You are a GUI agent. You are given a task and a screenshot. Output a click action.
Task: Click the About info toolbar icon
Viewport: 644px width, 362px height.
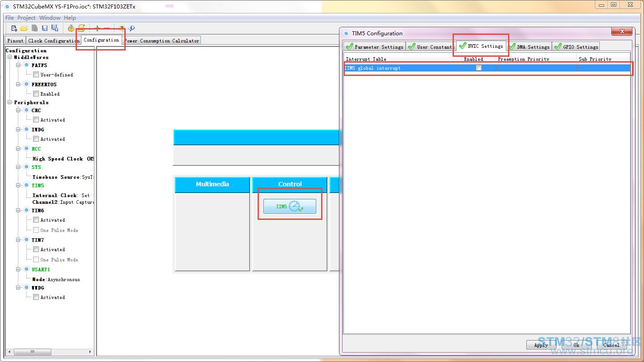pyautogui.click(x=131, y=28)
